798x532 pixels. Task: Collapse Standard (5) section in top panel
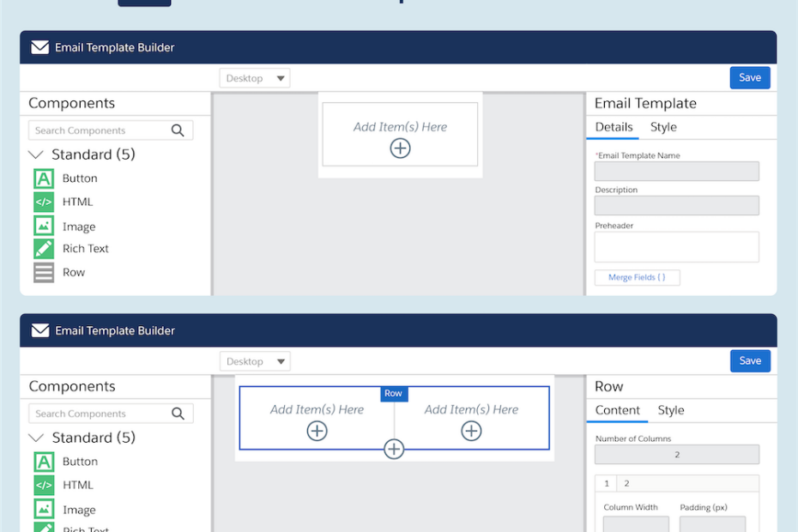click(x=36, y=154)
